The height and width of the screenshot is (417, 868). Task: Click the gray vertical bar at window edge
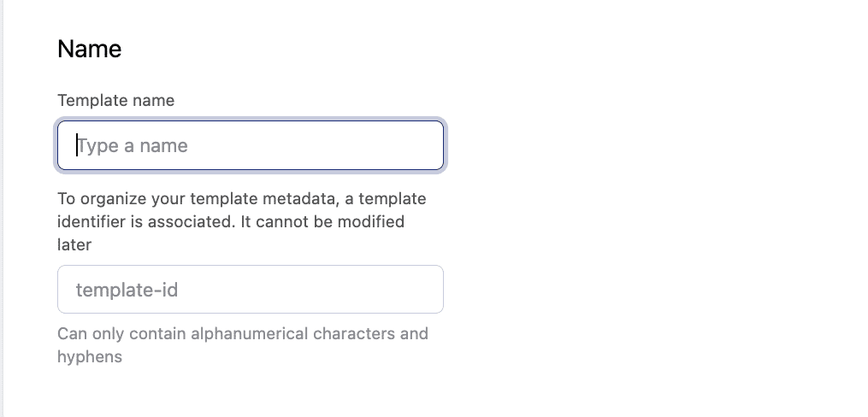click(x=3, y=208)
